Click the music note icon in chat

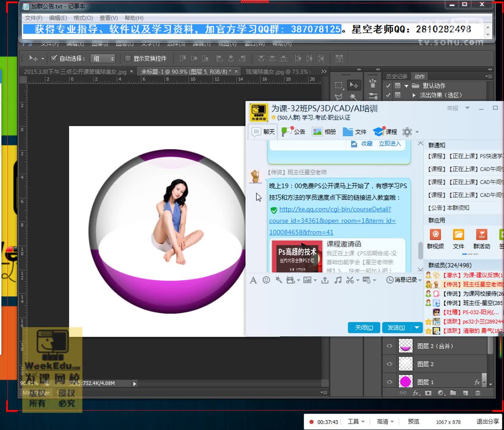338,280
